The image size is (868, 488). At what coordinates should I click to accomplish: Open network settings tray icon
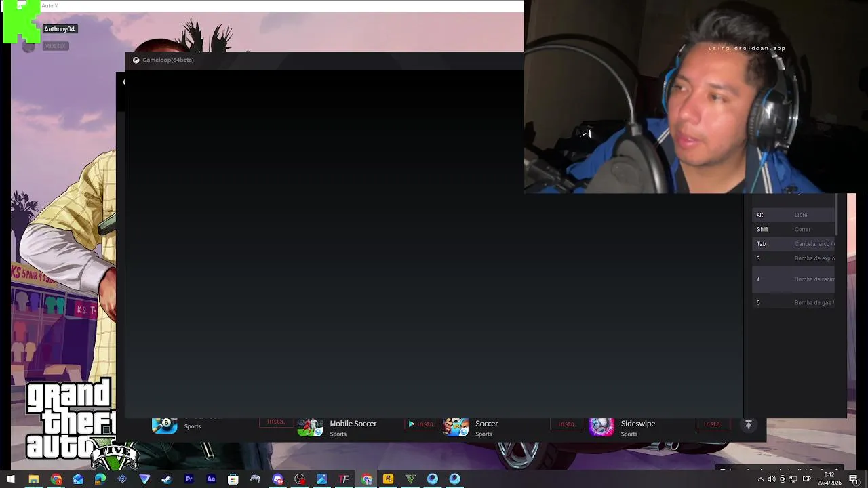pos(793,479)
